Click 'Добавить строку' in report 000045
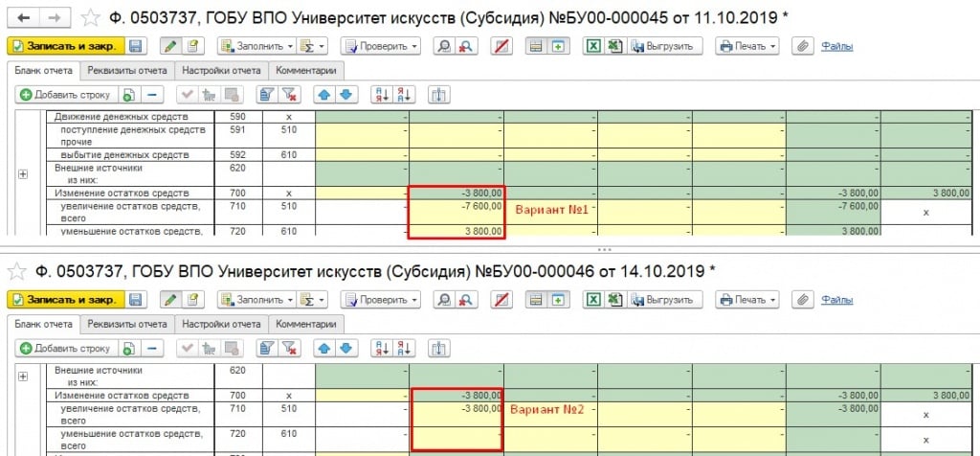Image resolution: width=980 pixels, height=456 pixels. [66, 95]
